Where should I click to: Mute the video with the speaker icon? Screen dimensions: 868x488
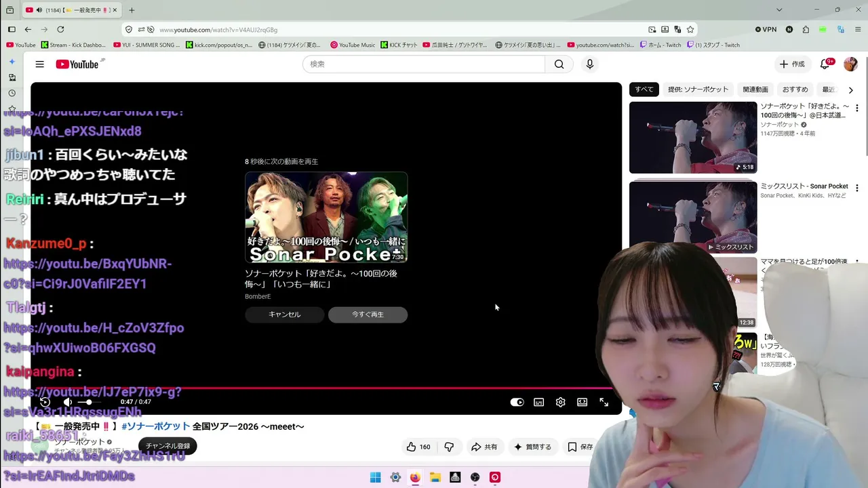(x=67, y=402)
